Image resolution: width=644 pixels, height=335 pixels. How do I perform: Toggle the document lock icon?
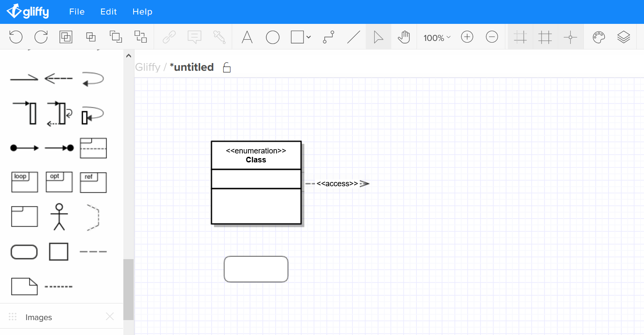(x=227, y=67)
